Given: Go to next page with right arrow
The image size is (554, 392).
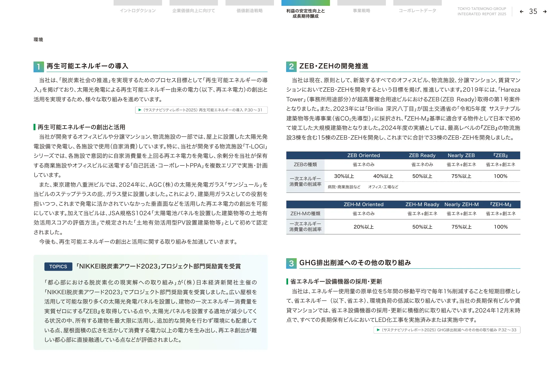Looking at the screenshot, I should click(545, 12).
